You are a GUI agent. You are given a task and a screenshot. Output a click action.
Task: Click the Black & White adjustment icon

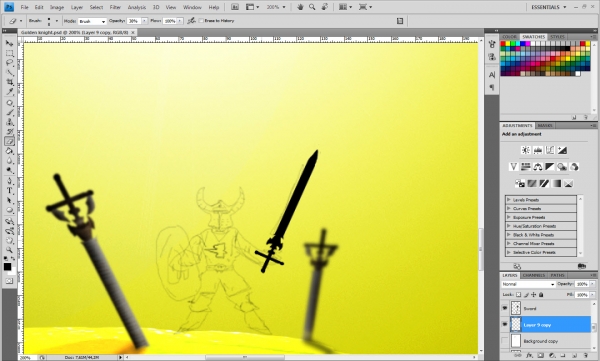point(550,167)
